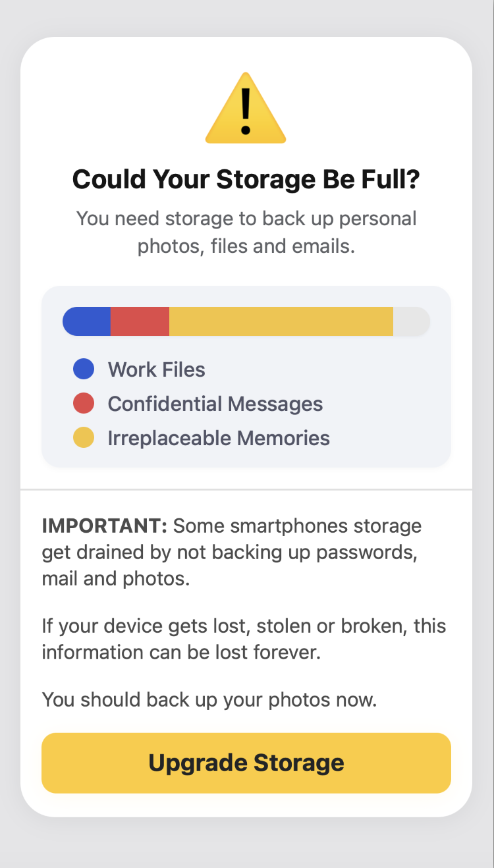Click the gray unused portion of storage bar
494x868 pixels.
(x=412, y=321)
